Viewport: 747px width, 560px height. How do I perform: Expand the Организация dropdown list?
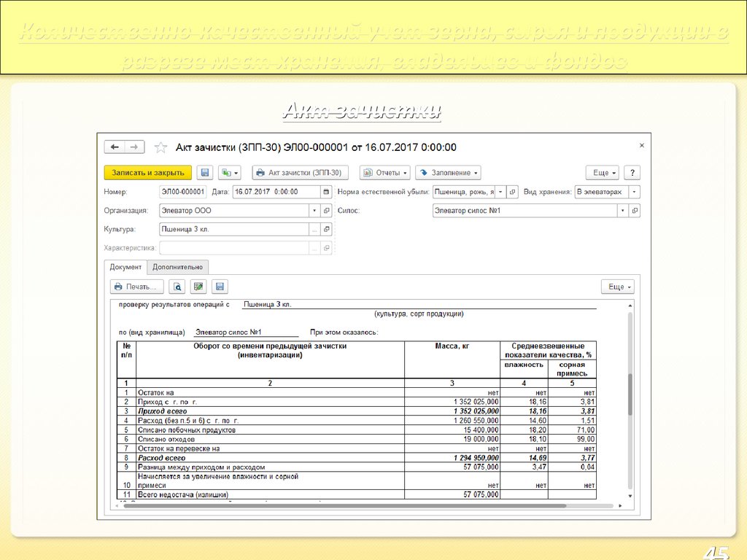(x=314, y=211)
